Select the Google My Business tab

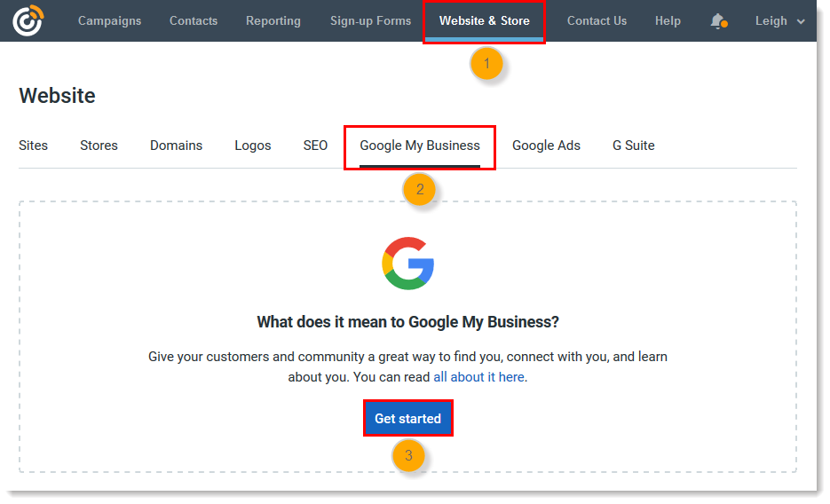[x=420, y=146]
